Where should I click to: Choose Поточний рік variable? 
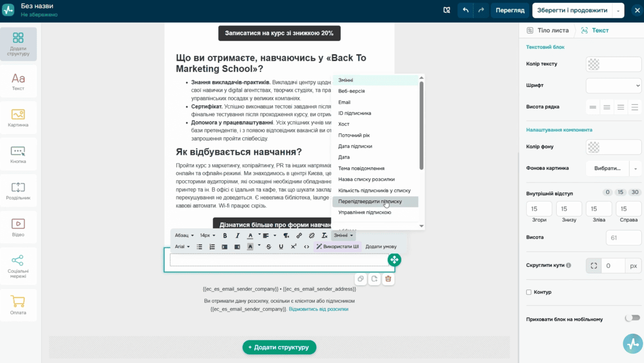[375, 135]
